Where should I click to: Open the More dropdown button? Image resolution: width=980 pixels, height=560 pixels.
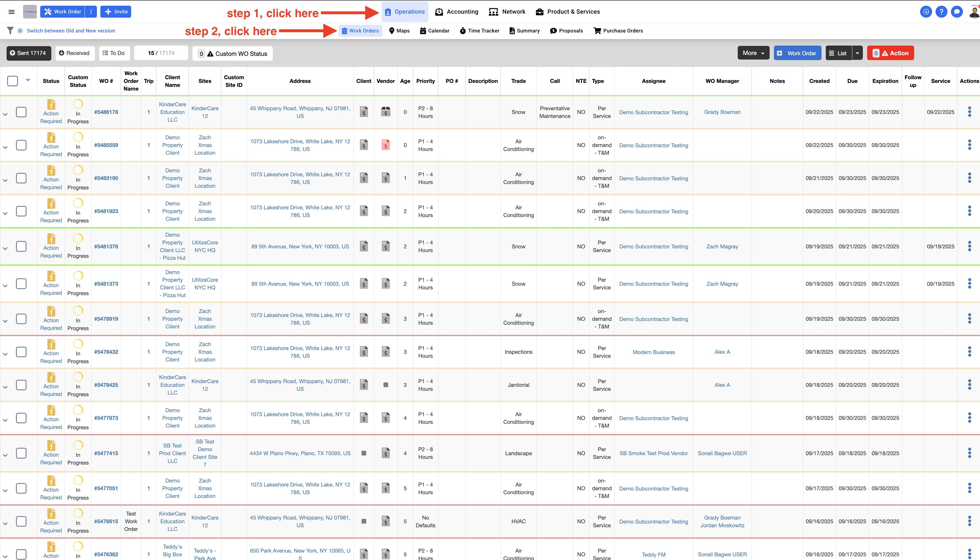(753, 53)
